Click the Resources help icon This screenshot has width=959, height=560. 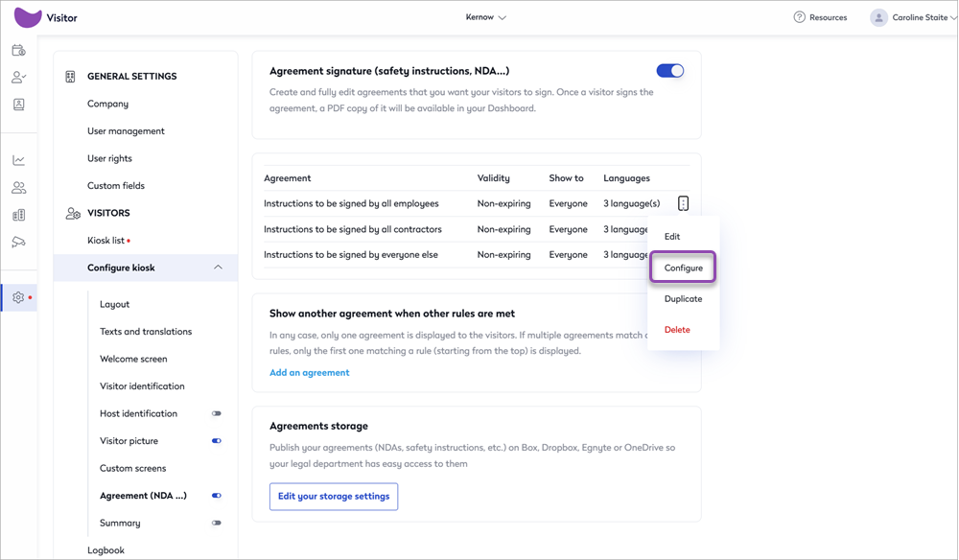point(799,17)
